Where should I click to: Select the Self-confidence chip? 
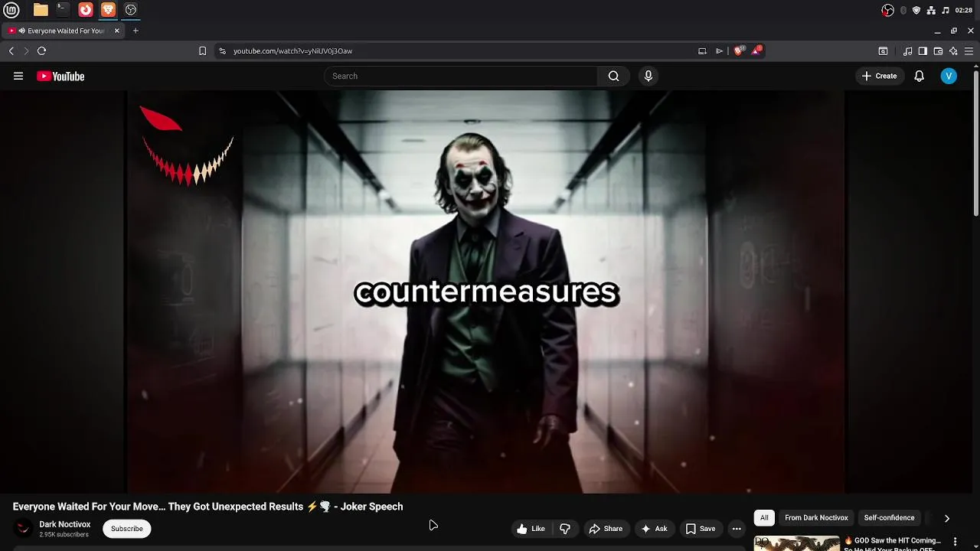pos(889,518)
